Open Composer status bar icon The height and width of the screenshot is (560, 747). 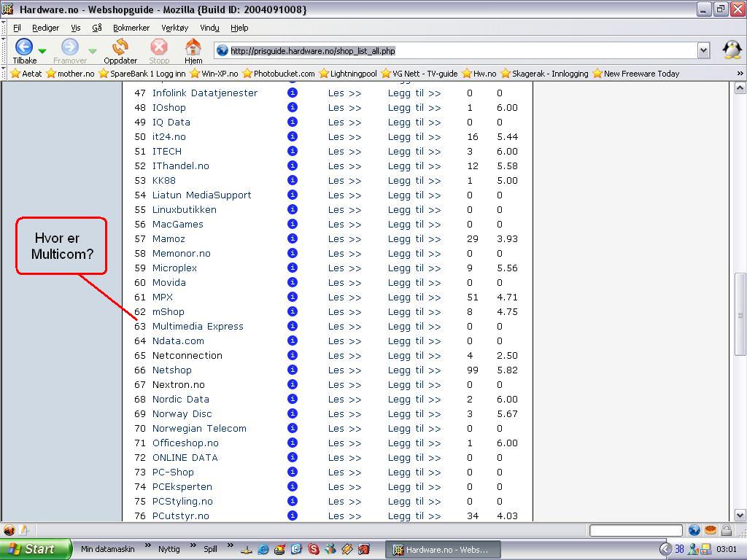point(23,530)
